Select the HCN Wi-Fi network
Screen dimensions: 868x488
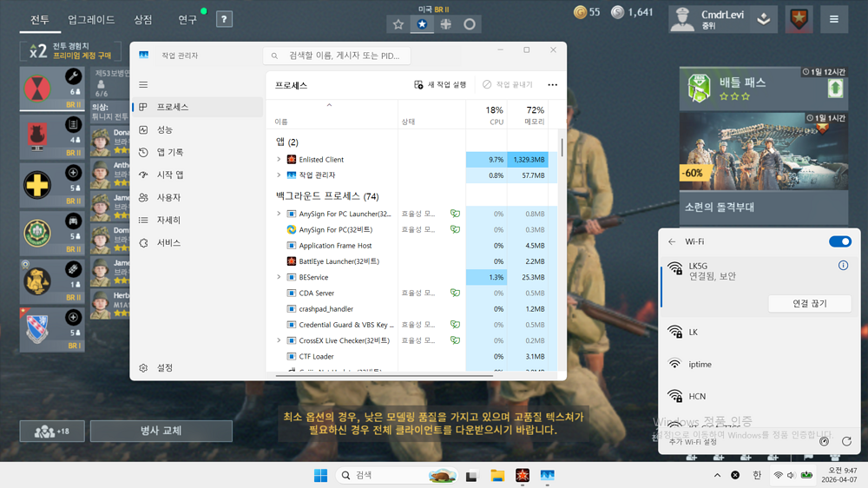click(x=759, y=397)
